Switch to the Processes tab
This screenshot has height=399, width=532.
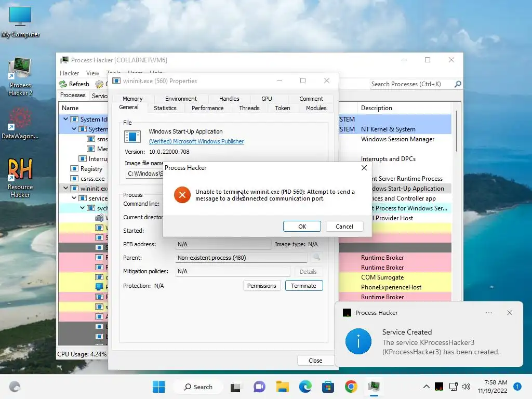(73, 96)
